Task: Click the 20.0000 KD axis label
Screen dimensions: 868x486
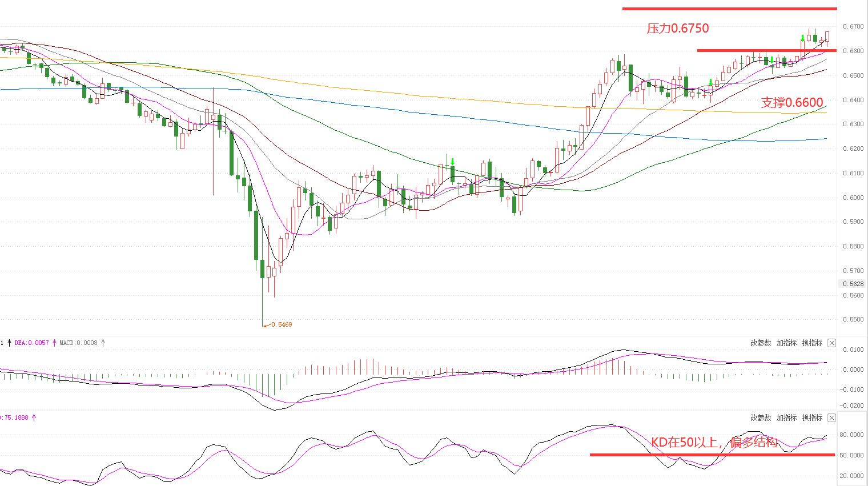Action: point(851,476)
